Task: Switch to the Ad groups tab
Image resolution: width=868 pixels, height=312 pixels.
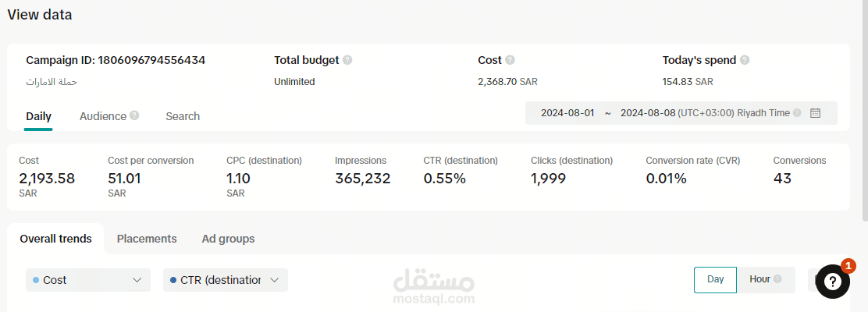Action: 228,239
